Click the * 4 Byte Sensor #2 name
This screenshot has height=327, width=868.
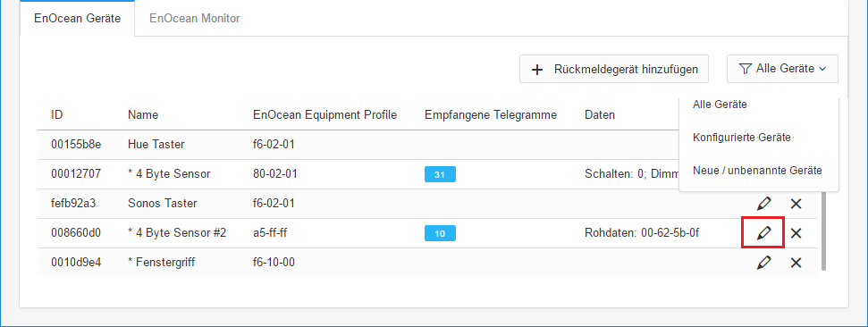[177, 233]
